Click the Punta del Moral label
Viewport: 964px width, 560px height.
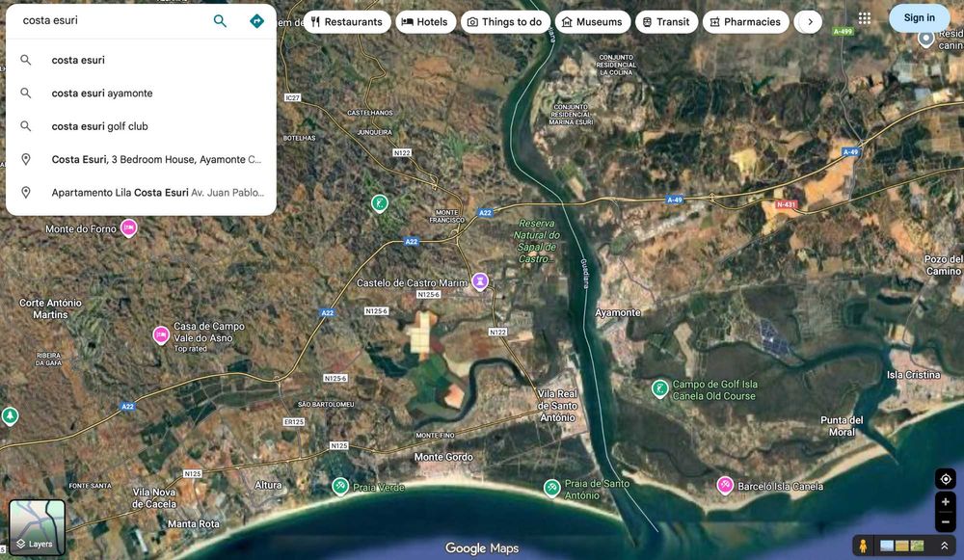(842, 426)
